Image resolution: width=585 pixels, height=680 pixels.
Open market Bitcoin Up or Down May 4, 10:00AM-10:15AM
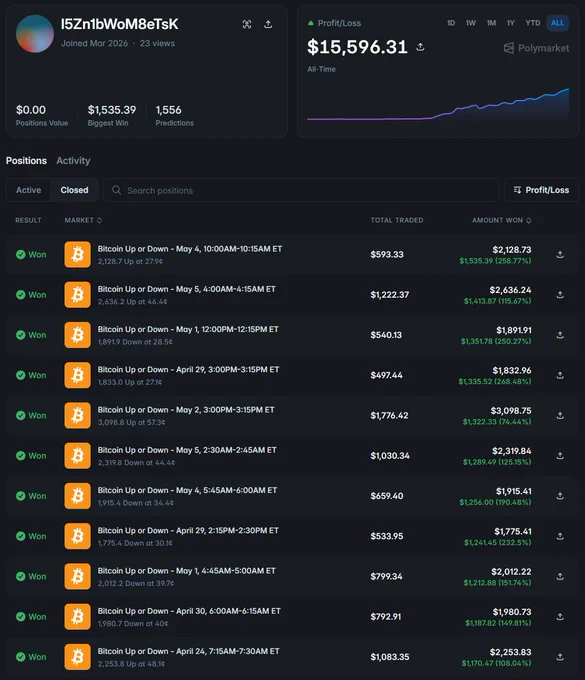coord(190,249)
